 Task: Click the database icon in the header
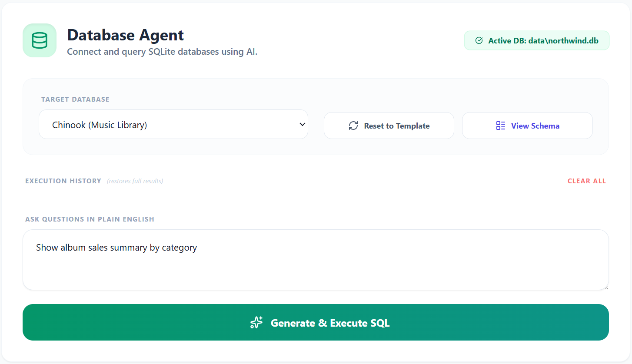(39, 40)
